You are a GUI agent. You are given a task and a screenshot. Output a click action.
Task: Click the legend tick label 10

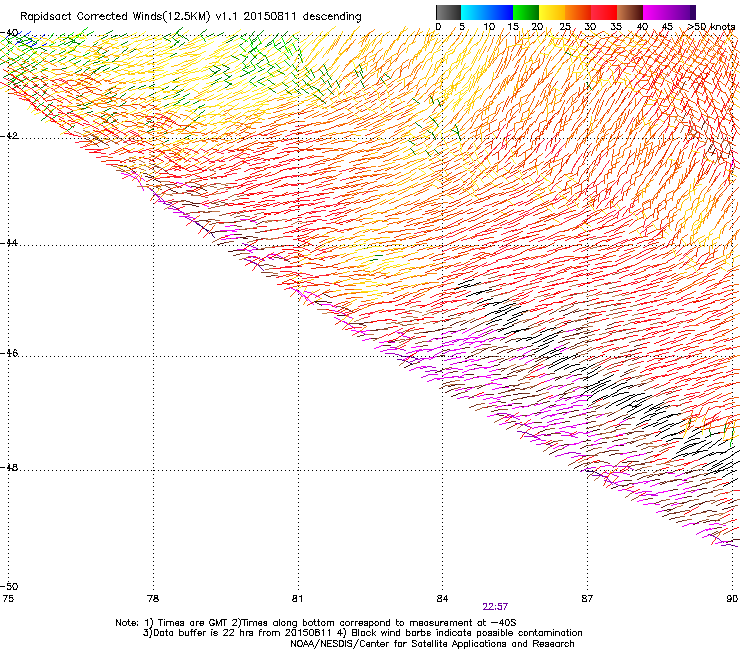tap(489, 27)
